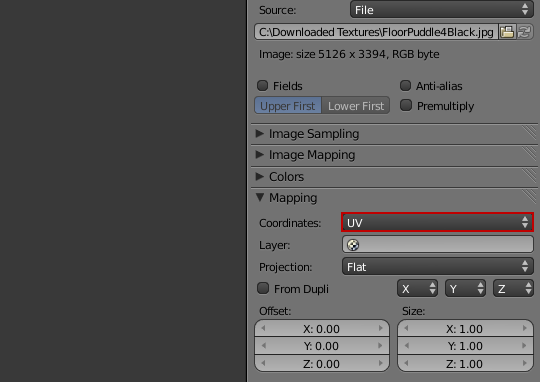Open the X axis mapping dropdown
This screenshot has height=382, width=540.
417,288
